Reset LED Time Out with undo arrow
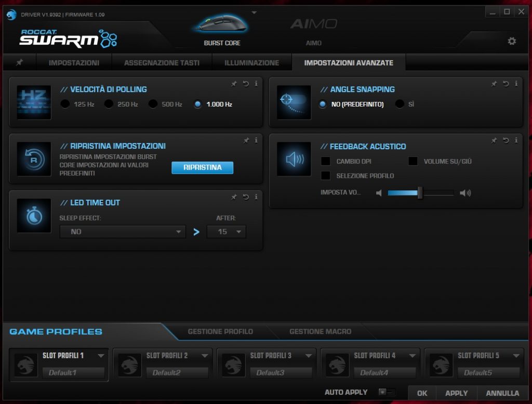532x404 pixels. (246, 197)
